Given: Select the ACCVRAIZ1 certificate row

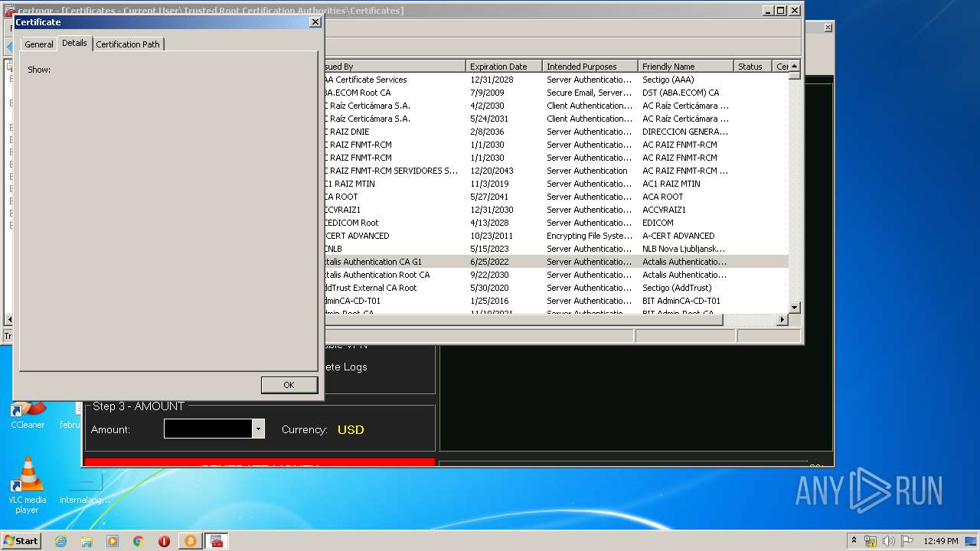Looking at the screenshot, I should [555, 210].
